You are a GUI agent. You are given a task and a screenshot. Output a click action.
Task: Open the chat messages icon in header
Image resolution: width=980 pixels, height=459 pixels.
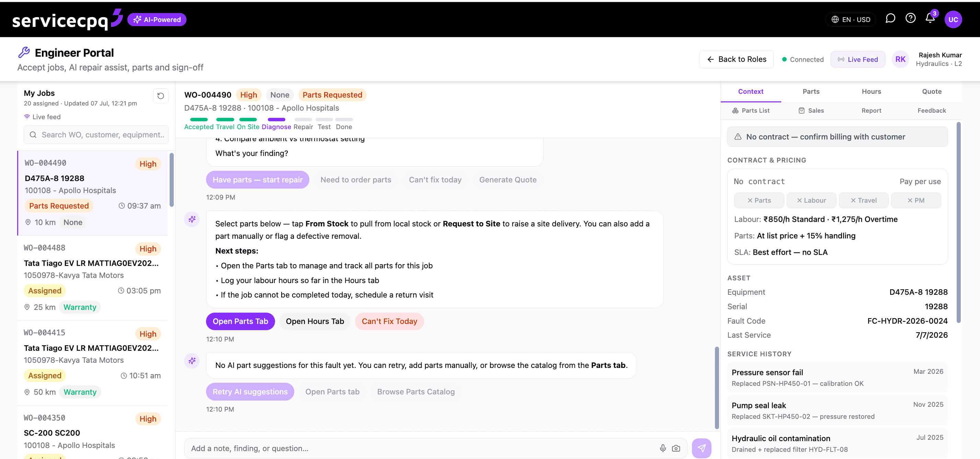[x=890, y=19]
